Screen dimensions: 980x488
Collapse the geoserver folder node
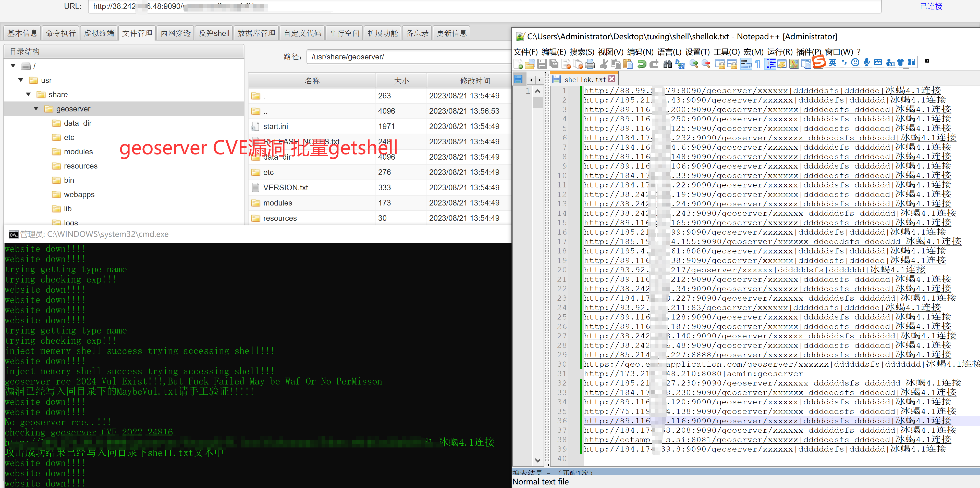tap(36, 109)
